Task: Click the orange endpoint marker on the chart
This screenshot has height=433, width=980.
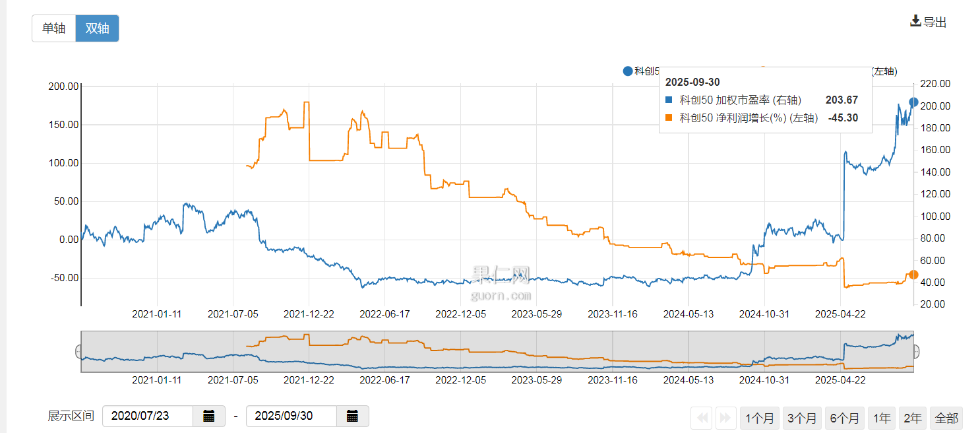Action: (x=913, y=275)
